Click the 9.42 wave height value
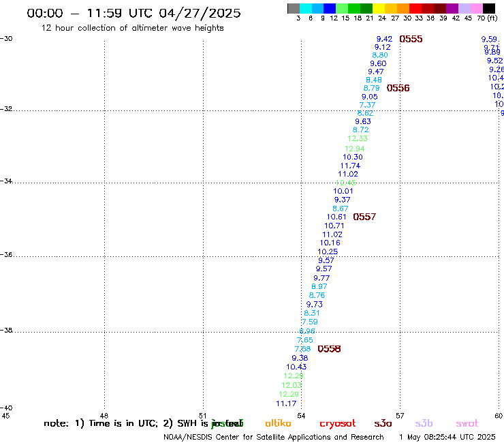 (x=384, y=39)
